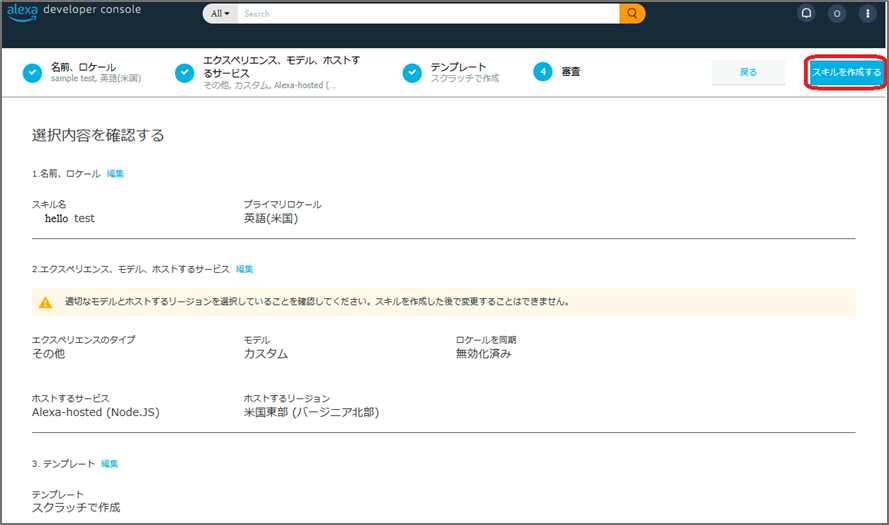889x525 pixels.
Task: Click the orange search magnifier button
Action: pos(632,14)
